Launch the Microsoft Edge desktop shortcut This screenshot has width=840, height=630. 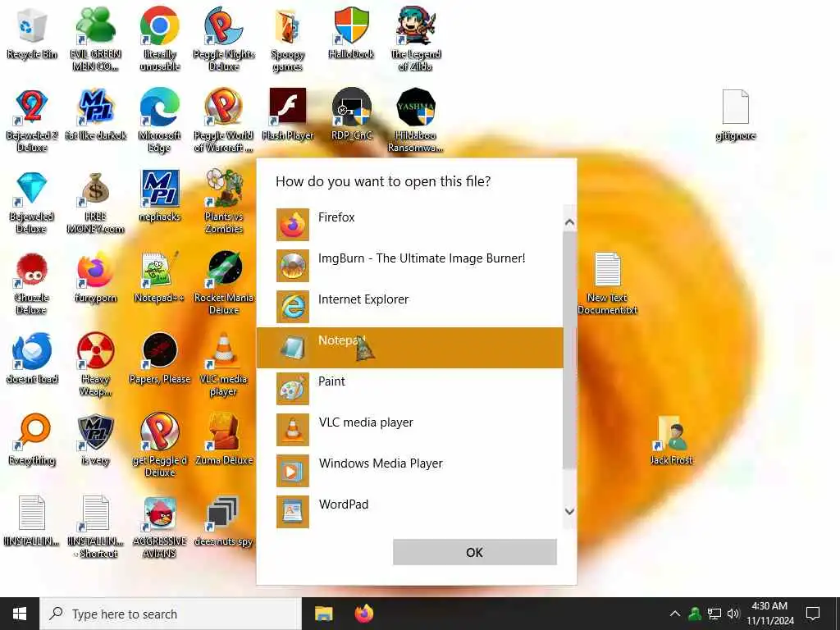(159, 121)
